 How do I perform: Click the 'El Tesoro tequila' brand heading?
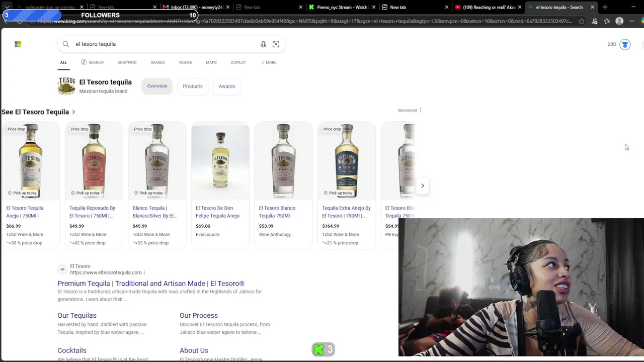(106, 82)
